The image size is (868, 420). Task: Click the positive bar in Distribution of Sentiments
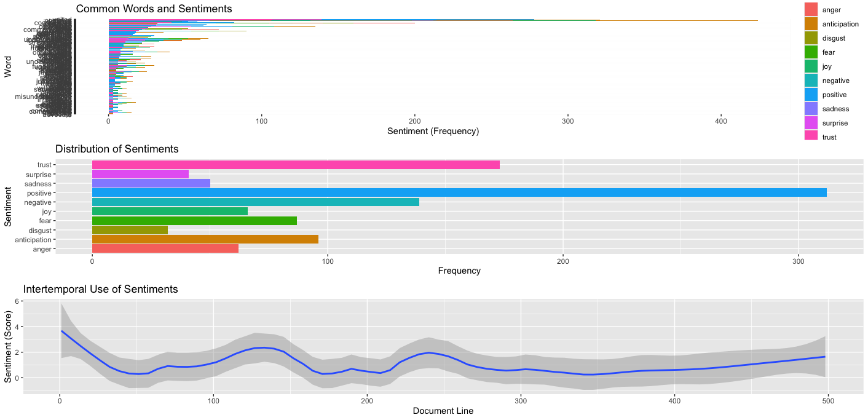[x=459, y=193]
